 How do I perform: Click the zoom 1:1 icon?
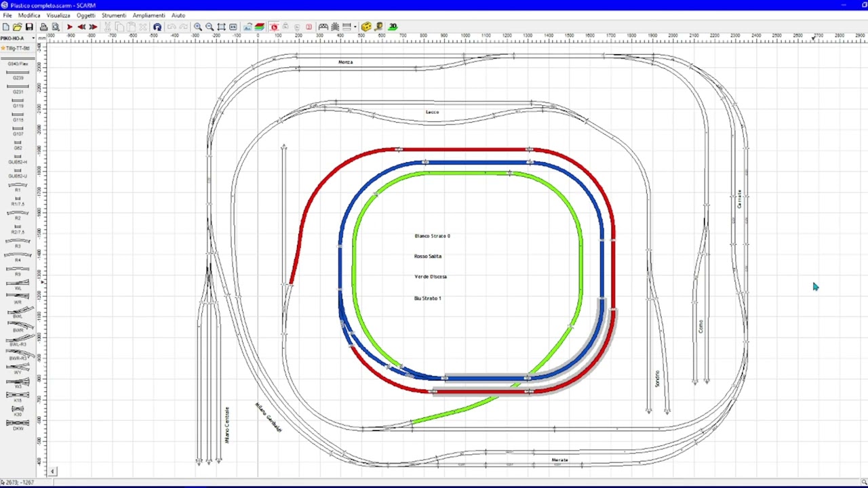click(233, 27)
